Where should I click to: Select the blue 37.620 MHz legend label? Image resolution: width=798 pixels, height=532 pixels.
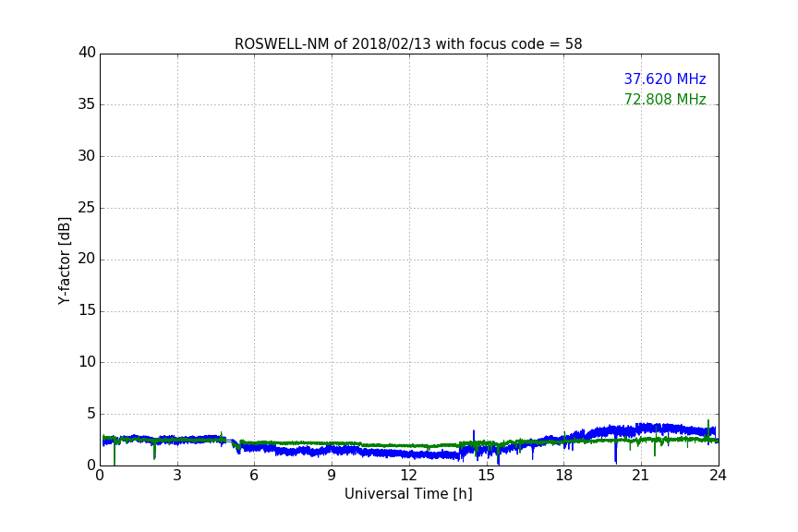[665, 79]
